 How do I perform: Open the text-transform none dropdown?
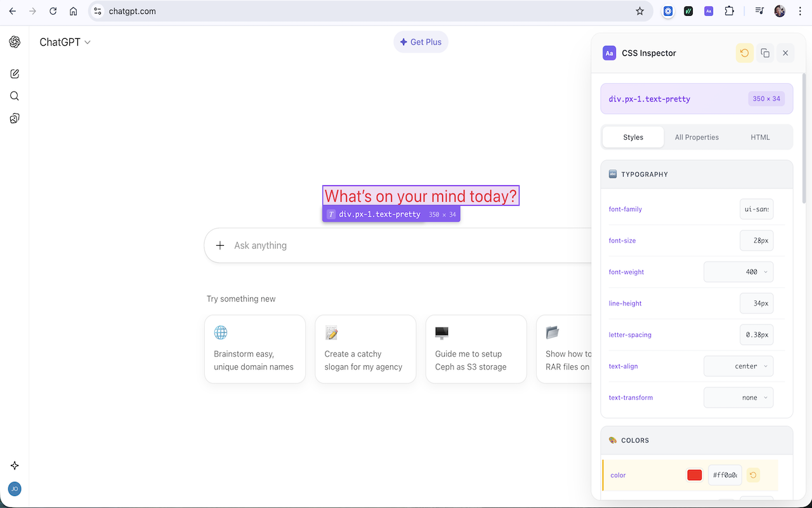[738, 398]
